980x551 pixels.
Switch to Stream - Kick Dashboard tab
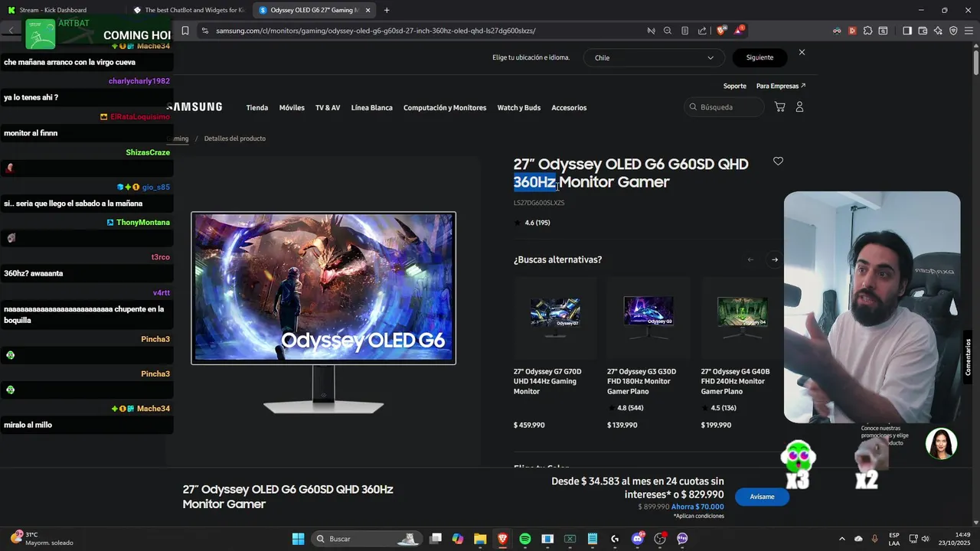click(61, 10)
